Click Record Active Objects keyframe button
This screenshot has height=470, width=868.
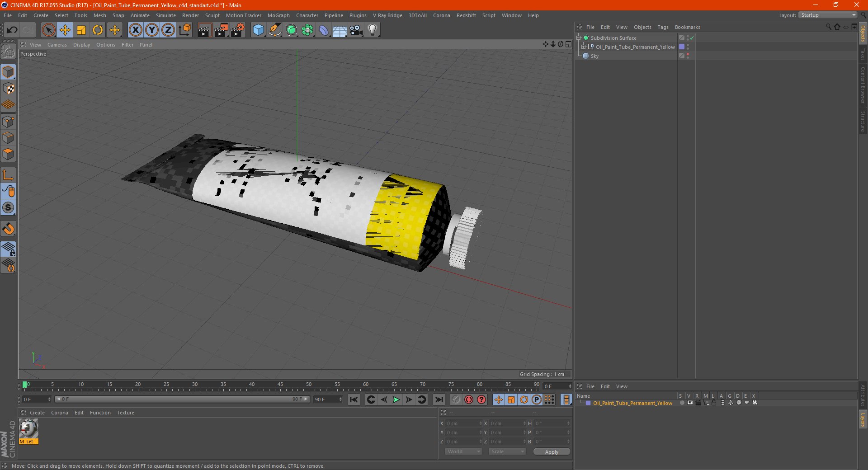(456, 399)
